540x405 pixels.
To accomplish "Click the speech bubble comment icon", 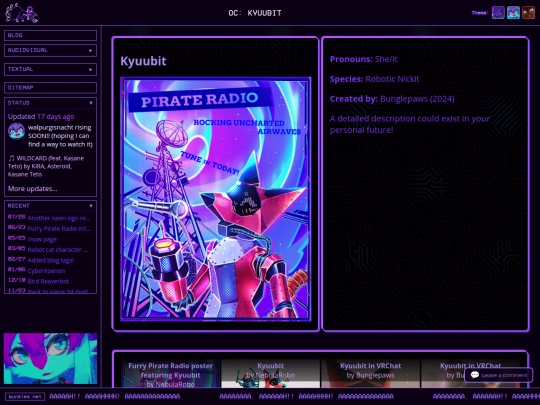I will 475,375.
